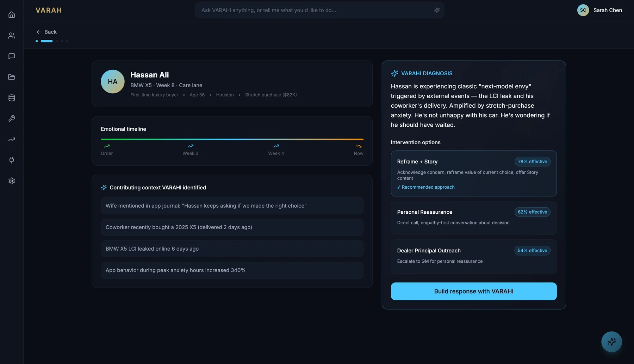The height and width of the screenshot is (364, 634).
Task: Choose the Personal Reassurance intervention option
Action: (x=474, y=218)
